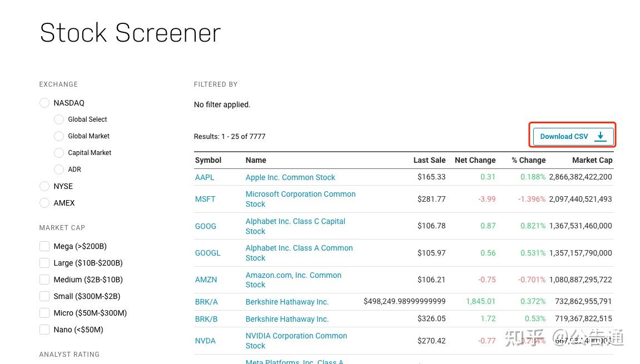Viewport: 640px width, 364px height.
Task: Click the Name column header
Action: coord(256,161)
